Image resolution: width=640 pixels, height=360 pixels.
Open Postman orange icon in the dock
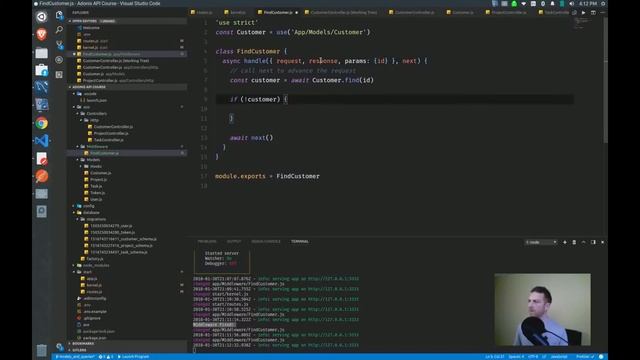pyautogui.click(x=42, y=176)
